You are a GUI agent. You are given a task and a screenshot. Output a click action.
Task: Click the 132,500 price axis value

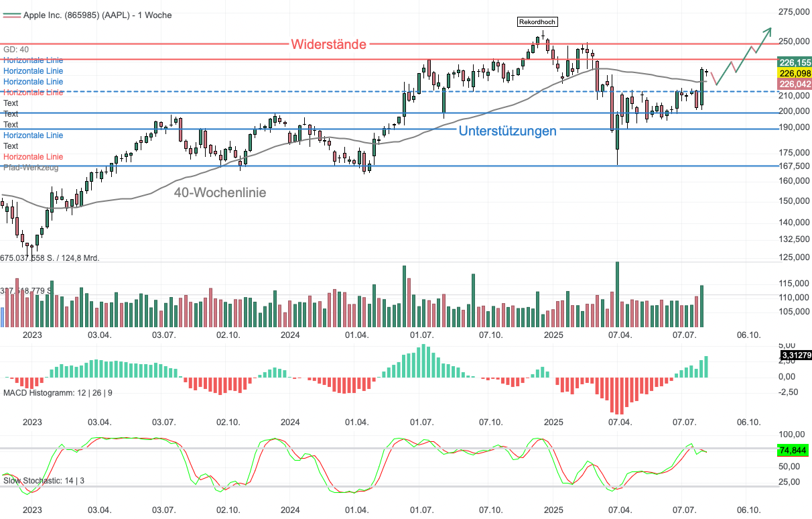pyautogui.click(x=794, y=239)
